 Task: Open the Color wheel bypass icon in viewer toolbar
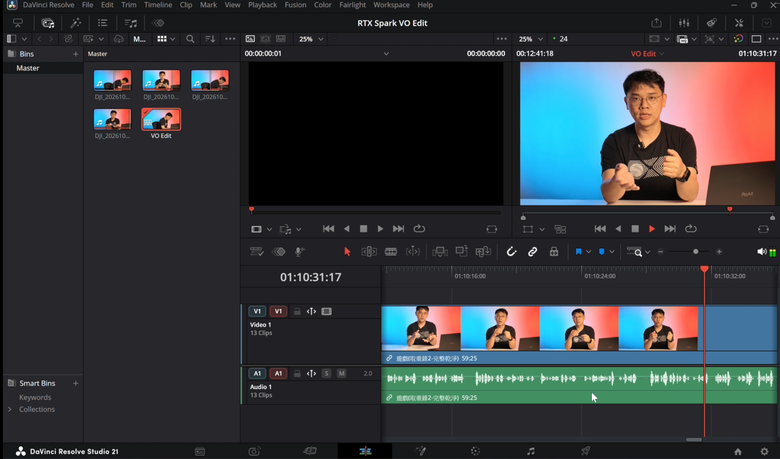(738, 39)
